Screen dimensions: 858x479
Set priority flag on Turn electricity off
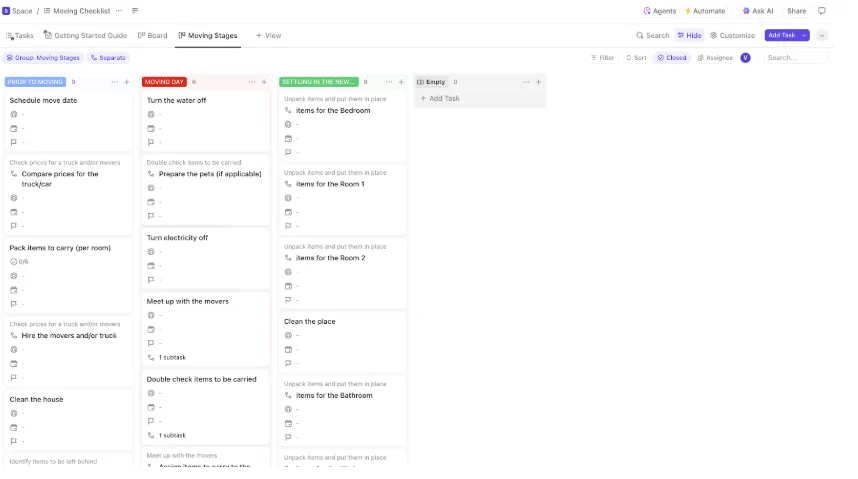[x=151, y=280]
